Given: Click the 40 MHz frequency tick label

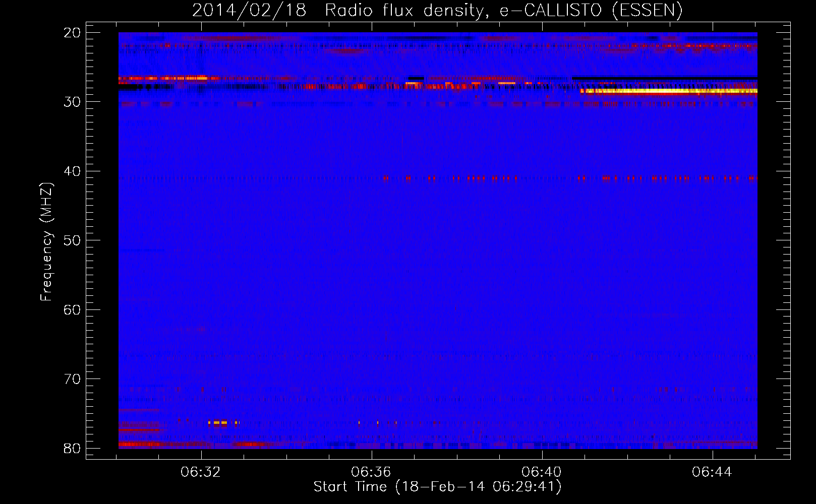Looking at the screenshot, I should [72, 171].
